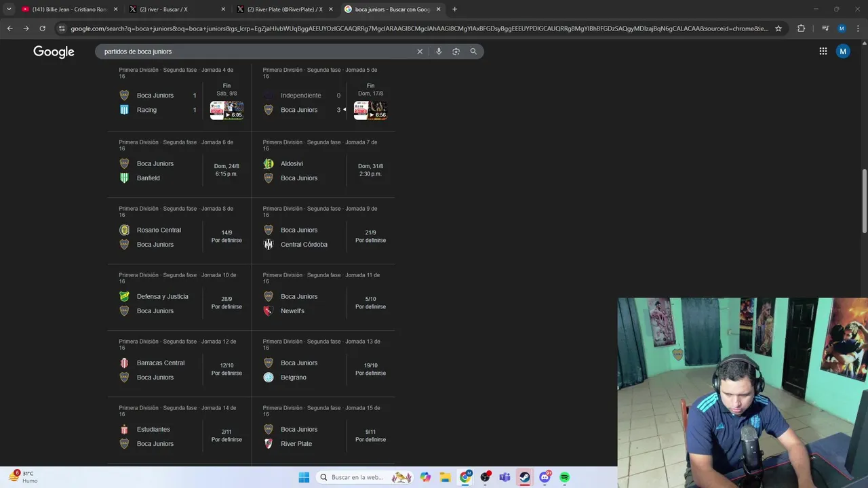Expand the tab search dropdown arrow
Screen dimensions: 868x488
pos(9,9)
